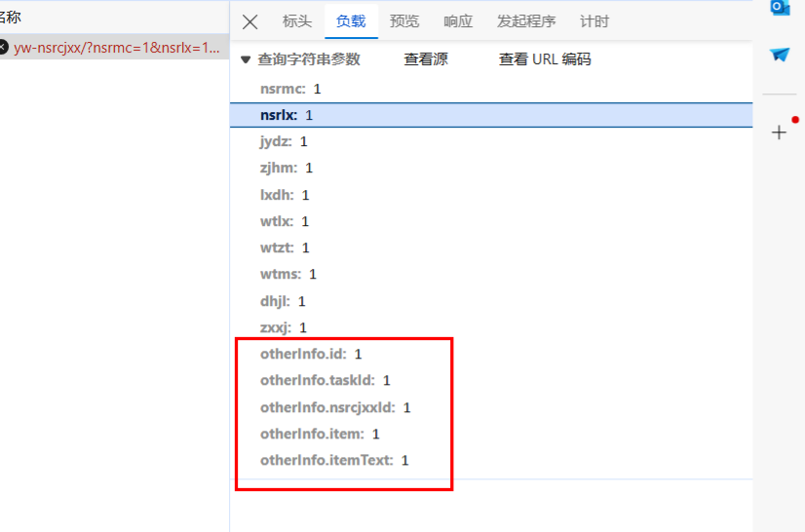Switch to the 响应 tab
The width and height of the screenshot is (805, 532).
click(458, 21)
